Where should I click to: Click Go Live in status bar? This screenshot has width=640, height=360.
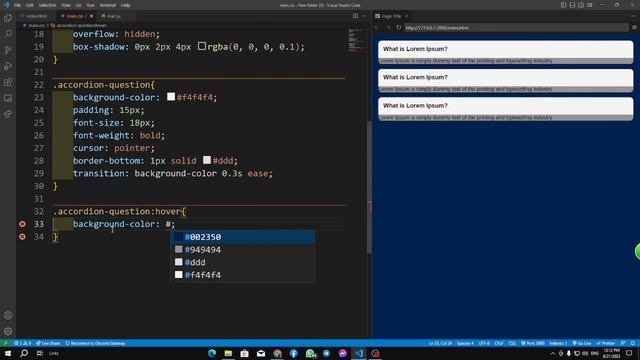click(582, 343)
